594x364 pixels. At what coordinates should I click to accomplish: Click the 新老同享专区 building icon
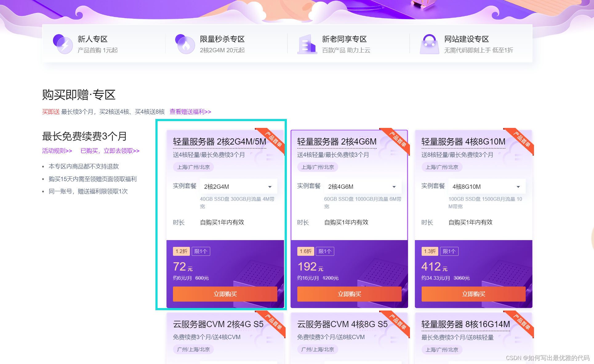[307, 44]
